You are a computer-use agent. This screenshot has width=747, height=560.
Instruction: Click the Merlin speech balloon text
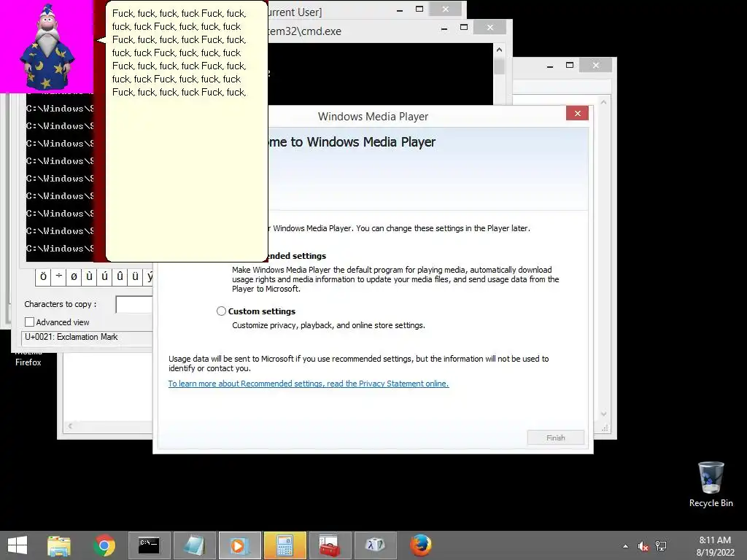point(179,52)
